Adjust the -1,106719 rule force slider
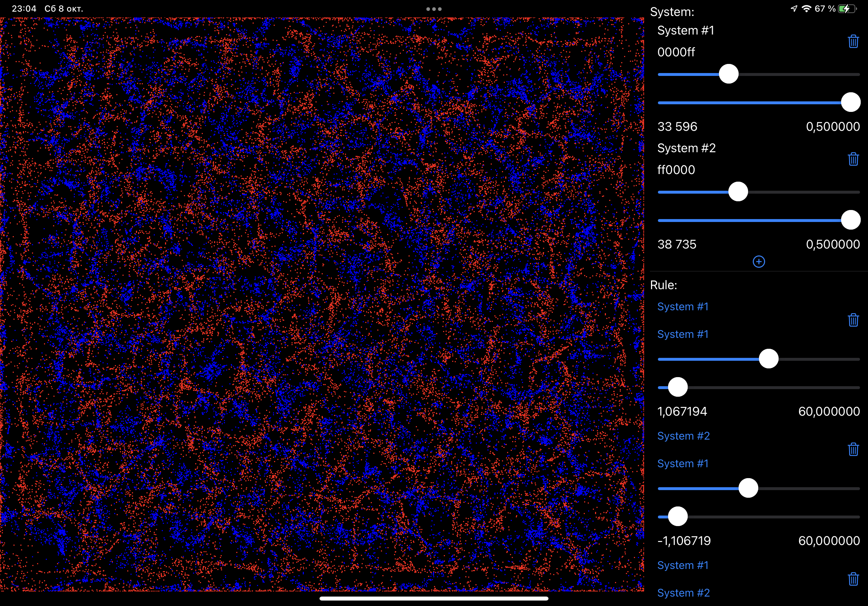Image resolution: width=868 pixels, height=606 pixels. pos(758,488)
